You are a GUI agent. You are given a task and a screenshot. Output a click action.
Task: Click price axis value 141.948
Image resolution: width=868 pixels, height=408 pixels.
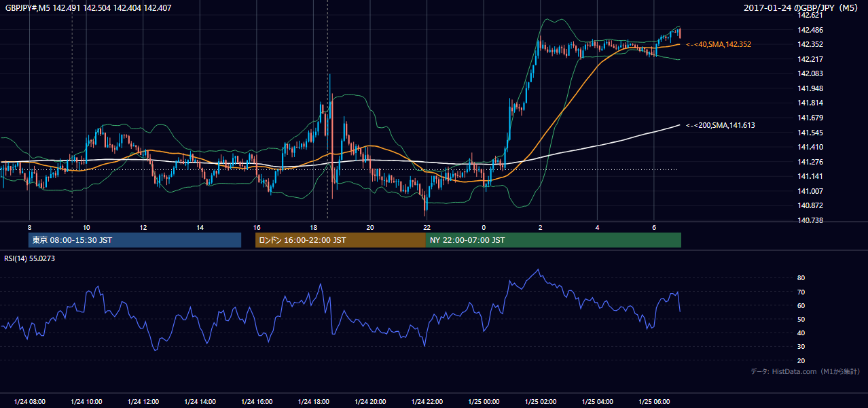tap(812, 88)
